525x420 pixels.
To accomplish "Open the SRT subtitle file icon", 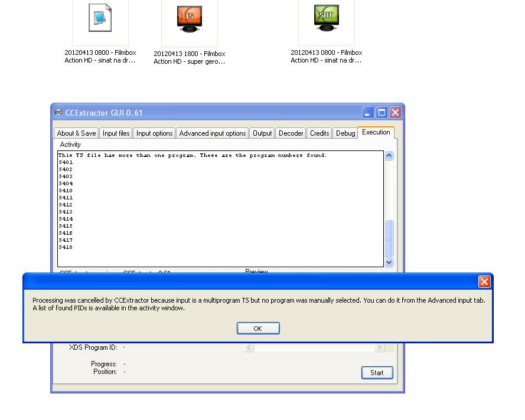I will tap(327, 18).
